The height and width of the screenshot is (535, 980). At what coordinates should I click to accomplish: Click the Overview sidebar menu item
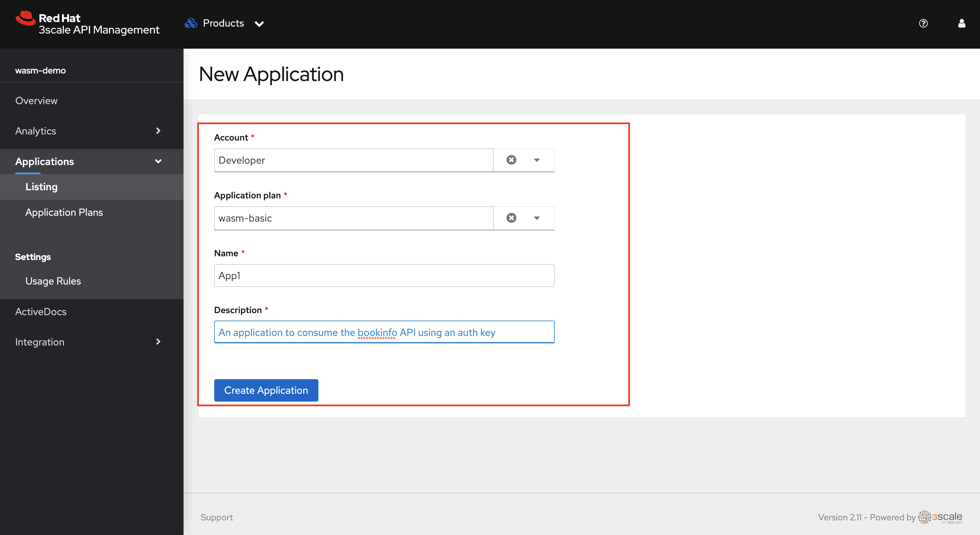point(36,101)
